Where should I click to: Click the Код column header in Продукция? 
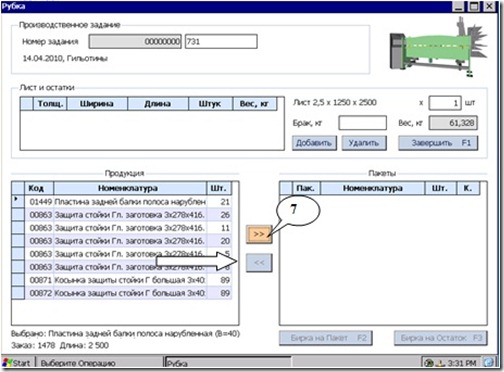tap(39, 188)
